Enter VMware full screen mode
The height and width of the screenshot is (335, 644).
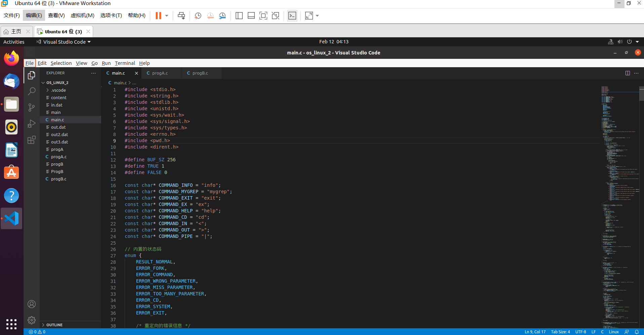tap(263, 15)
